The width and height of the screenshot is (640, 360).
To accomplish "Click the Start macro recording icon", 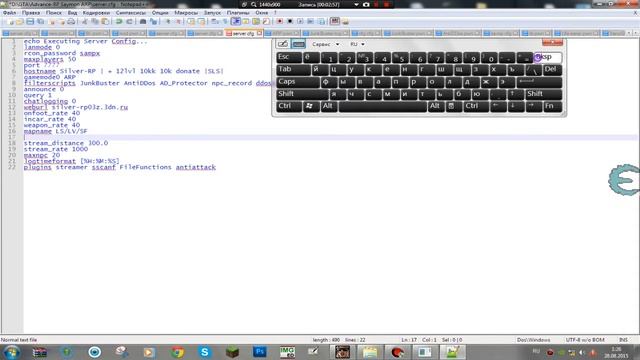I will click(280, 21).
